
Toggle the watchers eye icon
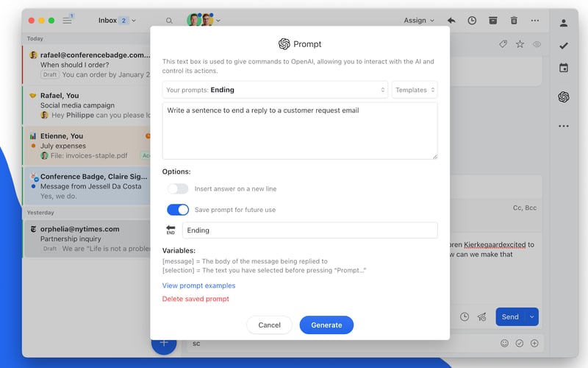pos(537,44)
